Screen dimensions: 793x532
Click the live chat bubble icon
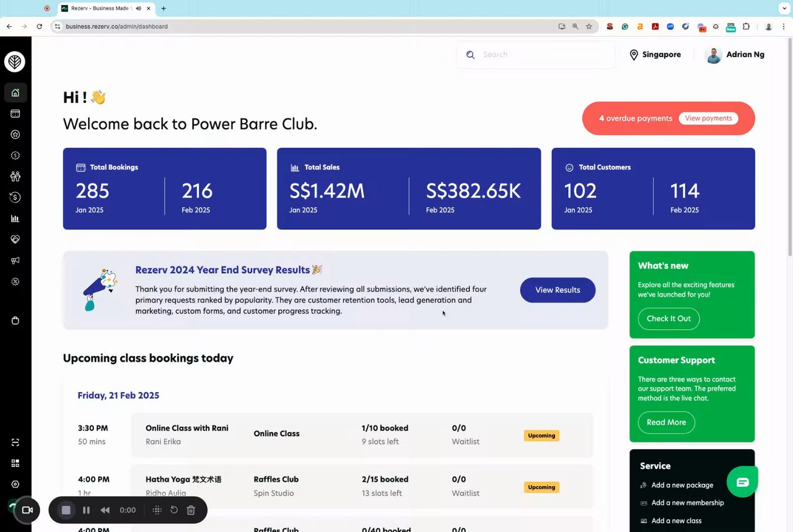click(x=742, y=482)
